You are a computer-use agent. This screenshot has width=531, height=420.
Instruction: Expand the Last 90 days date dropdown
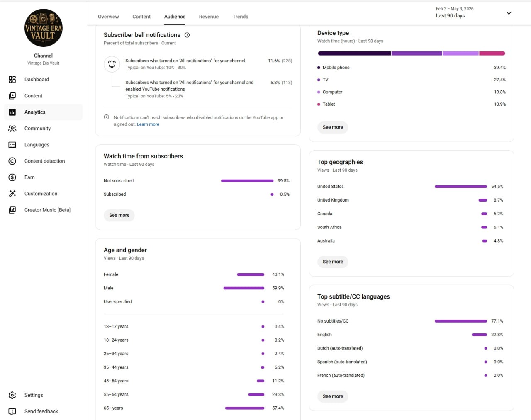(x=509, y=13)
